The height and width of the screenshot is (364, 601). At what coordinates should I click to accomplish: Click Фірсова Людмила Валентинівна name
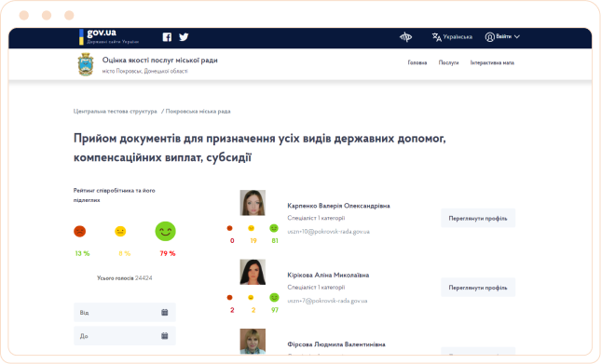pyautogui.click(x=336, y=344)
